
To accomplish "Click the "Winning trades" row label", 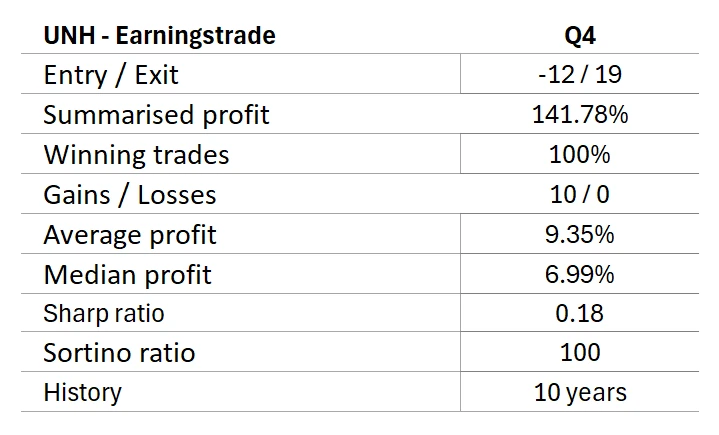I will [136, 155].
